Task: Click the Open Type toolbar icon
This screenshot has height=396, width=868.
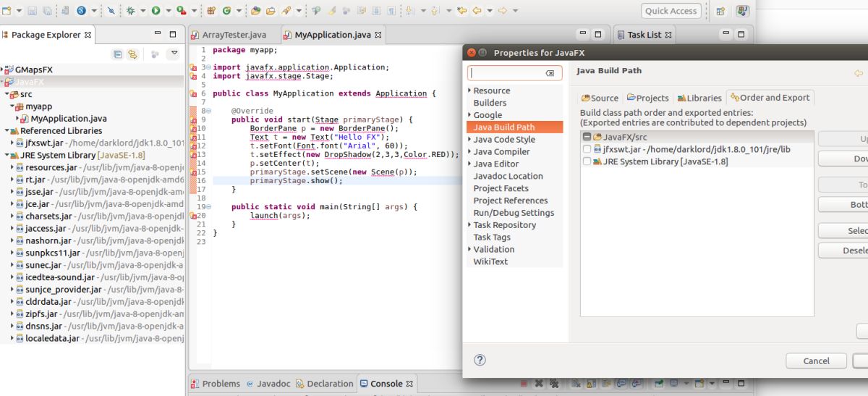Action: [256, 11]
